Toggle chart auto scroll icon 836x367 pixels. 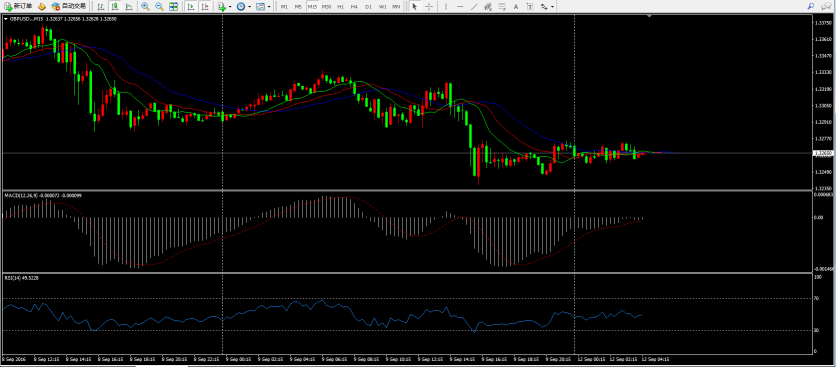pyautogui.click(x=191, y=6)
